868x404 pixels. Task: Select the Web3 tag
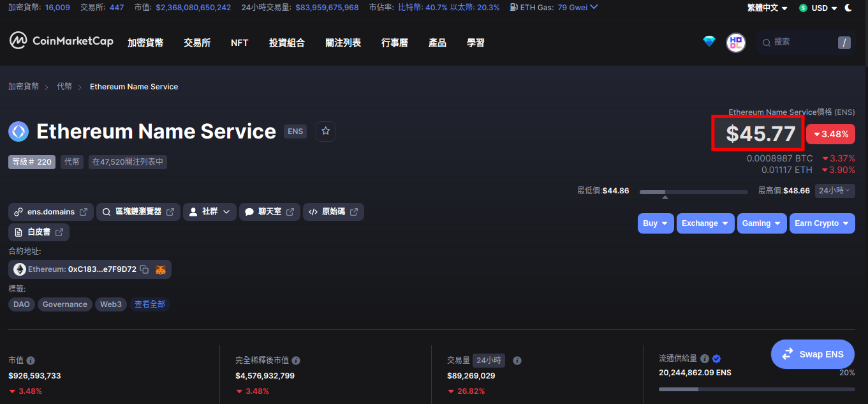point(111,304)
